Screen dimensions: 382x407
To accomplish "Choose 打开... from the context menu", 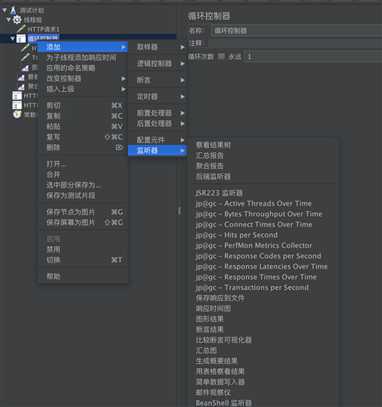I will click(x=83, y=164).
